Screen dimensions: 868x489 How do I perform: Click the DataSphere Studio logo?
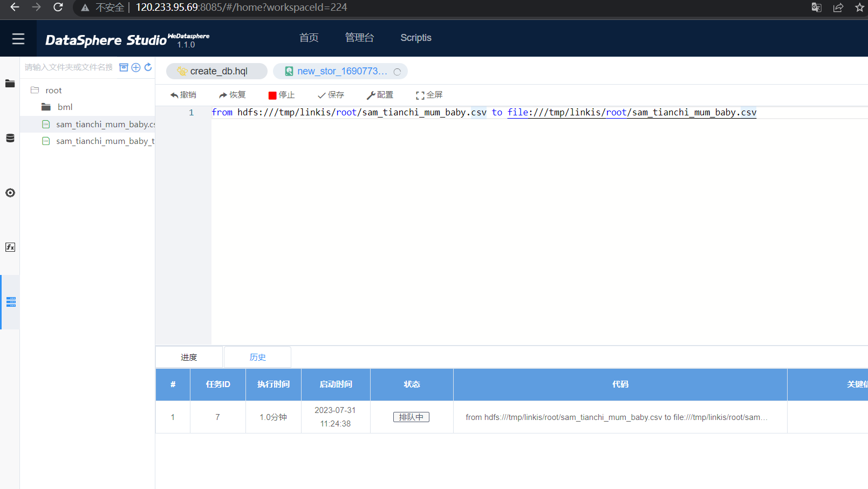(127, 39)
